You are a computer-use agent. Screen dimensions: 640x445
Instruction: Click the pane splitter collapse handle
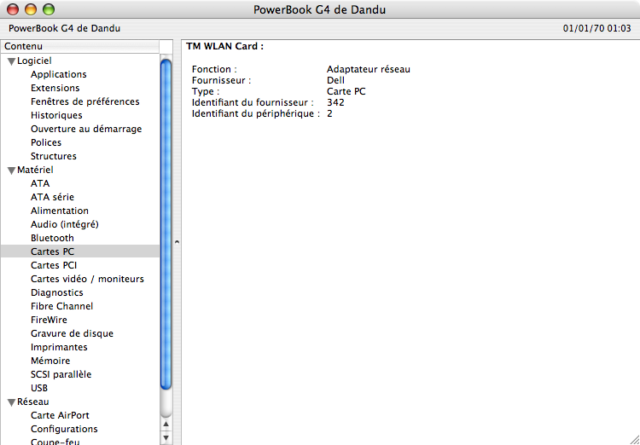pyautogui.click(x=177, y=242)
